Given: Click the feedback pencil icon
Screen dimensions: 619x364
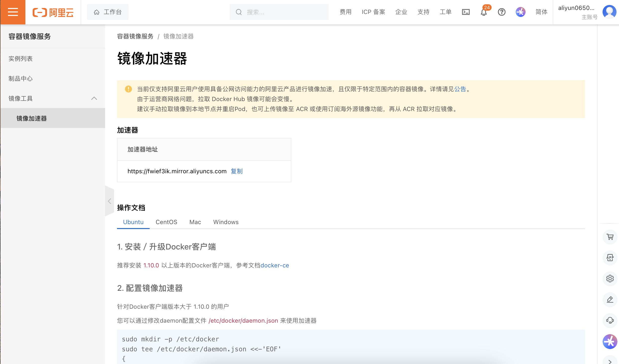Looking at the screenshot, I should click(610, 300).
